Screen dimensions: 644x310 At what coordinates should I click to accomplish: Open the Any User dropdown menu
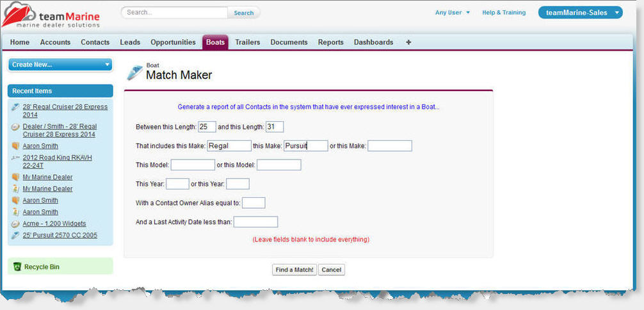[453, 13]
